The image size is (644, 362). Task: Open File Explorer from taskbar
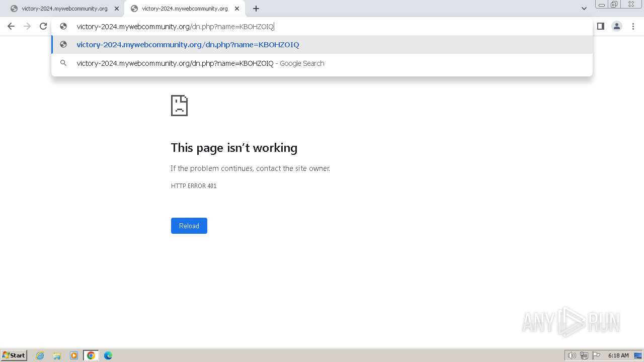pyautogui.click(x=57, y=355)
